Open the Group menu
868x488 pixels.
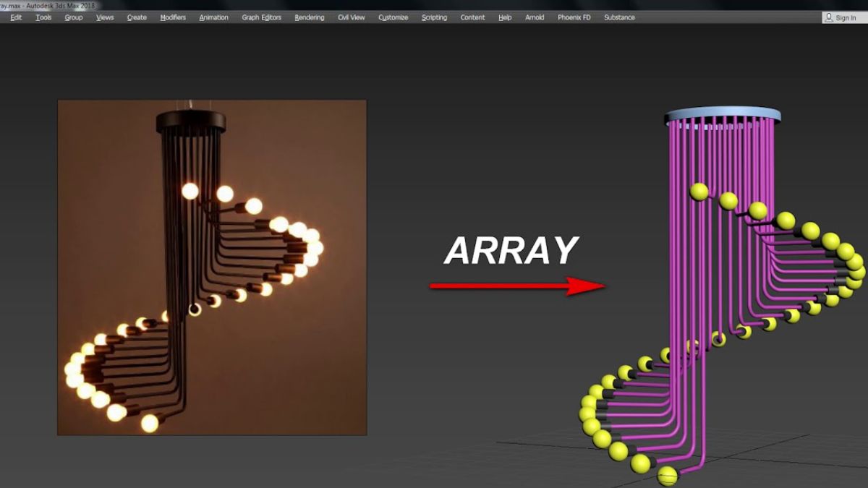coord(72,17)
